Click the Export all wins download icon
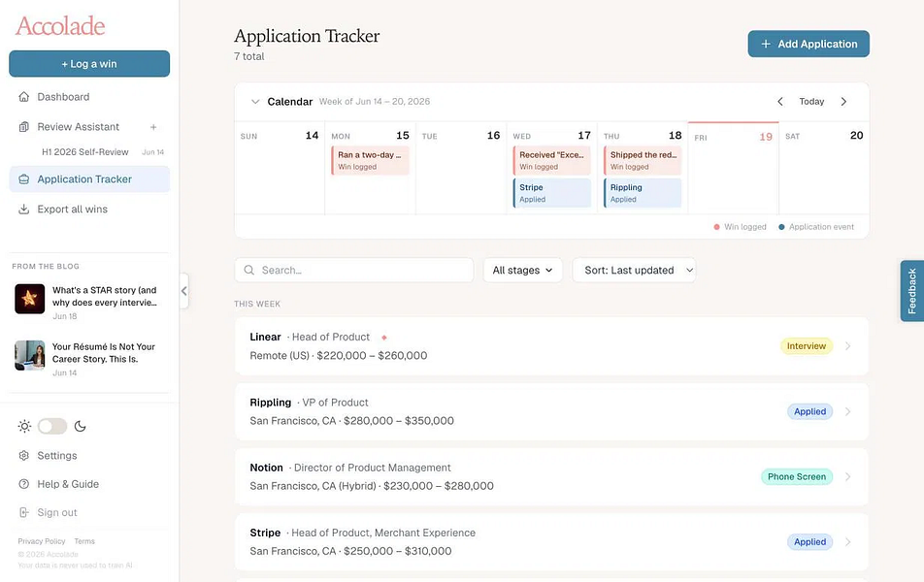Viewport: 924px width, 582px height. (23, 210)
